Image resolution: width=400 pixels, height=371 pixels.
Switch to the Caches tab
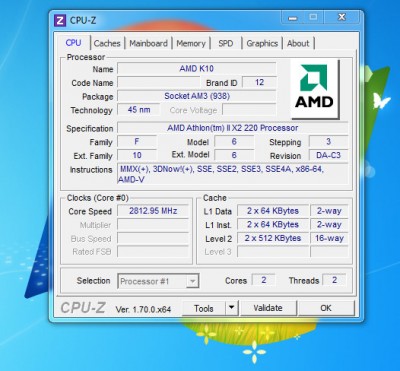click(x=107, y=43)
